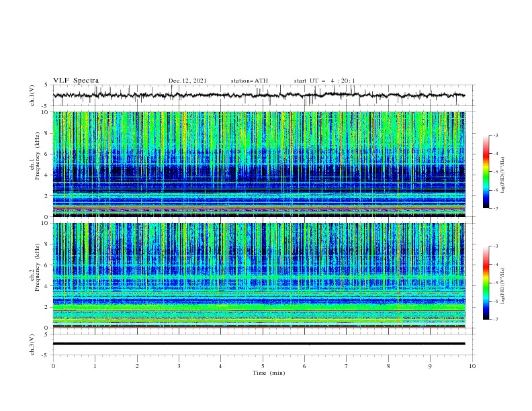Click the 4 kHz tick label on ch.1 axis
This screenshot has width=532, height=411.
(47, 175)
